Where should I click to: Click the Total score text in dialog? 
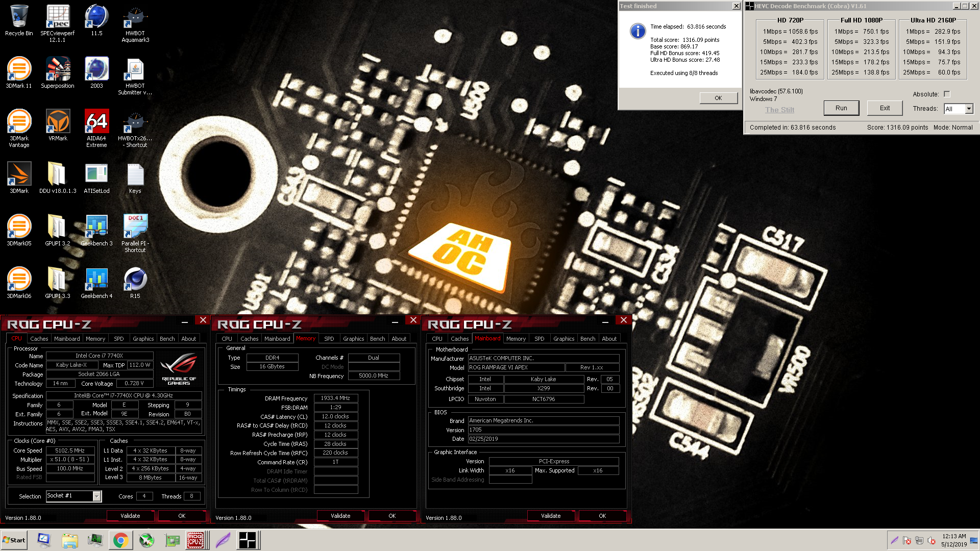[684, 40]
